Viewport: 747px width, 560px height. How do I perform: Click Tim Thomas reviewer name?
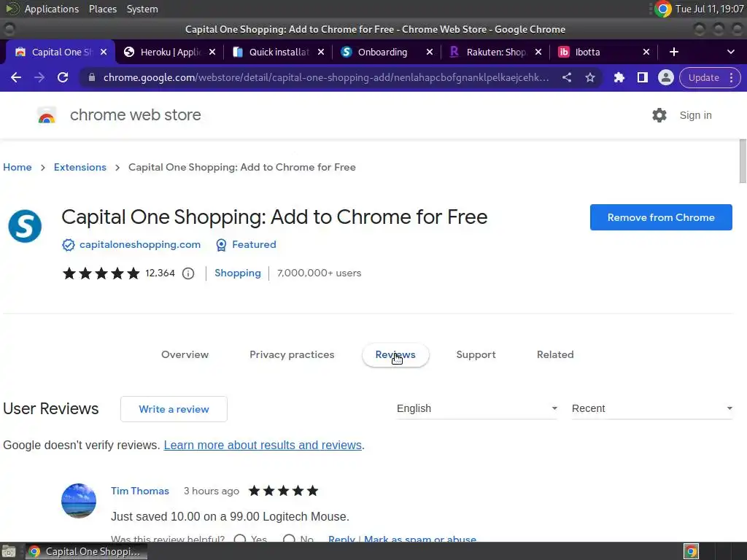click(140, 491)
